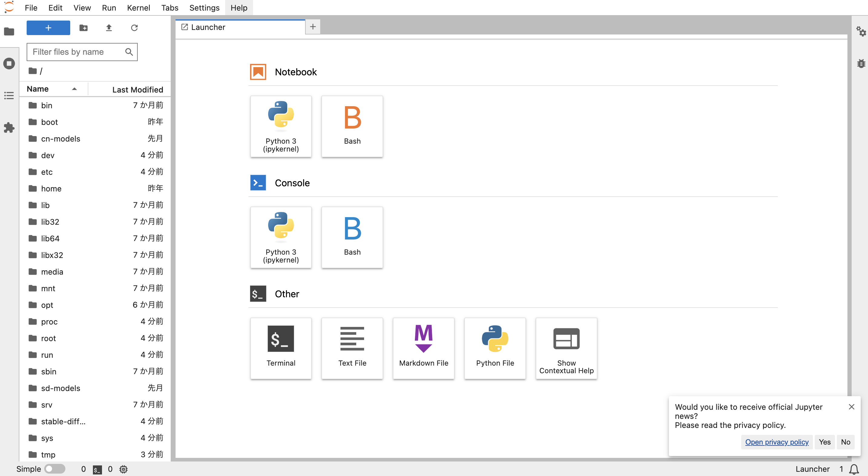This screenshot has width=868, height=476.
Task: Click the kernel chip icon in status bar
Action: point(123,469)
